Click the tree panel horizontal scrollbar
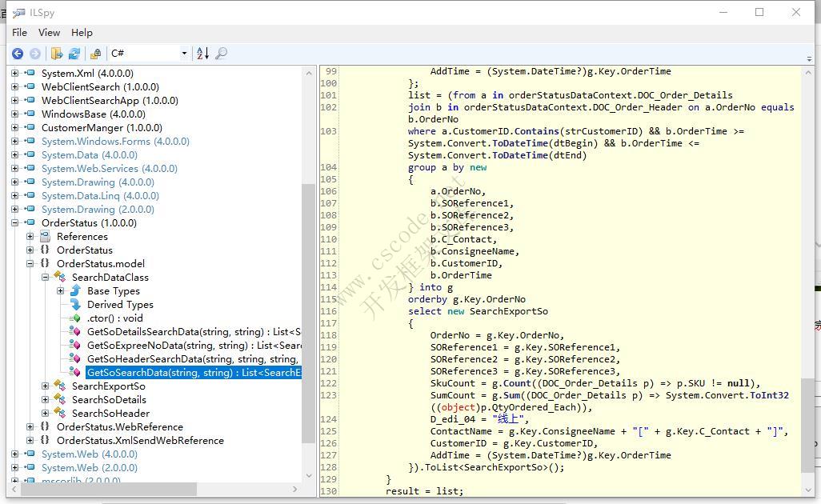821x504 pixels. 154,490
